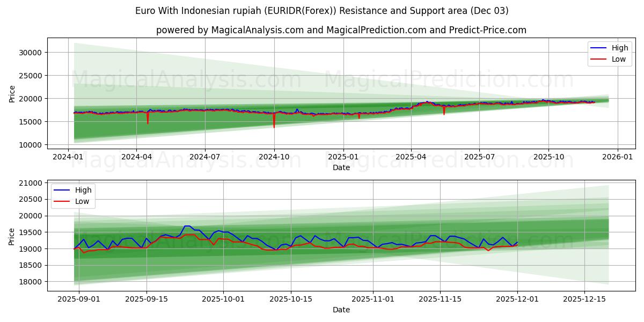This screenshot has height=322, width=644.
Task: Click the Date axis label on bottom chart
Action: tap(341, 310)
